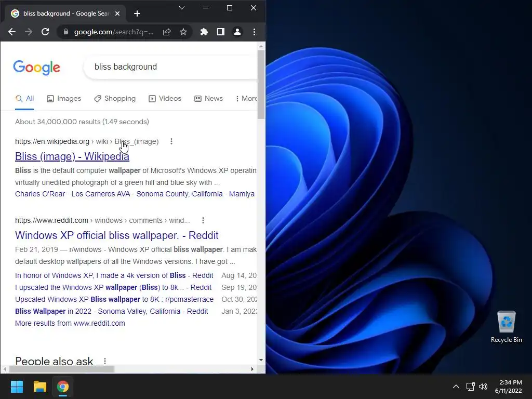Switch to News tab

pos(208,98)
